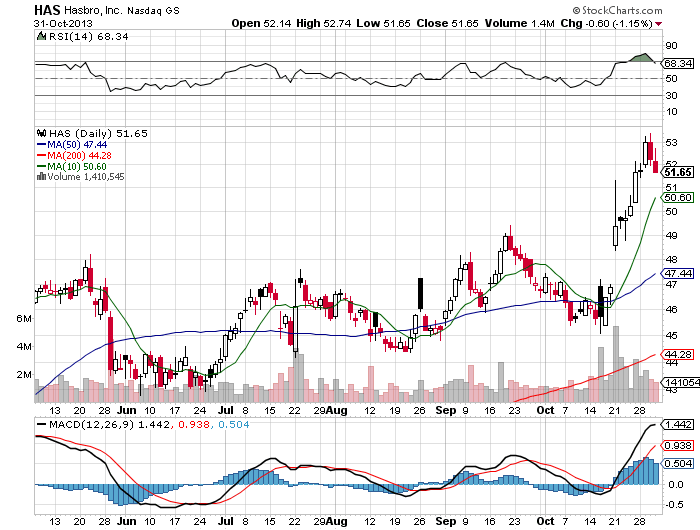Click the 51.65 last price axis tag
This screenshot has height=530, width=700.
click(678, 172)
